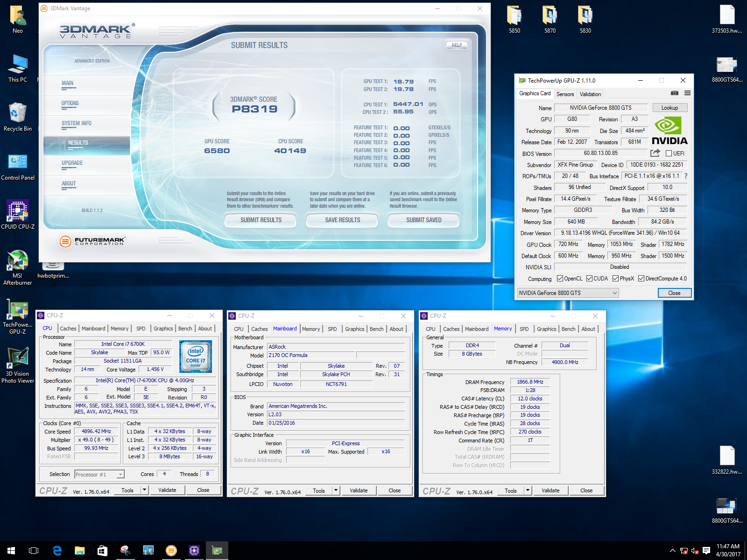Viewport: 747px width, 560px height.
Task: Open the Neo user folder desktop icon
Action: 18,20
